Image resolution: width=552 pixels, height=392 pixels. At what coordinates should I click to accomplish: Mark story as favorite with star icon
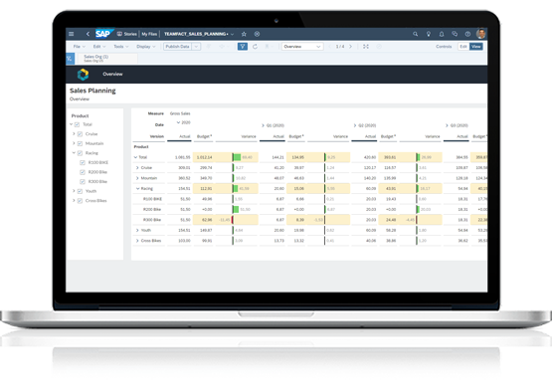point(244,34)
